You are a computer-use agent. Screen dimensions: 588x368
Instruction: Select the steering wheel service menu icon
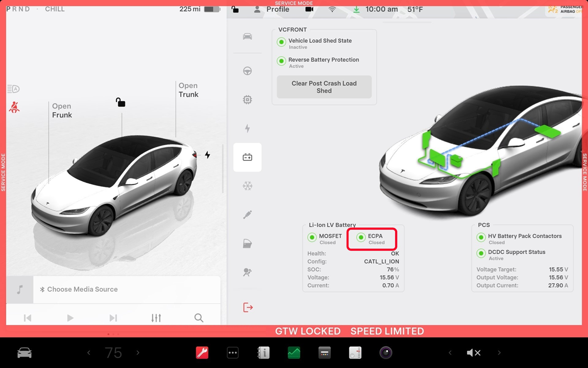tap(247, 71)
